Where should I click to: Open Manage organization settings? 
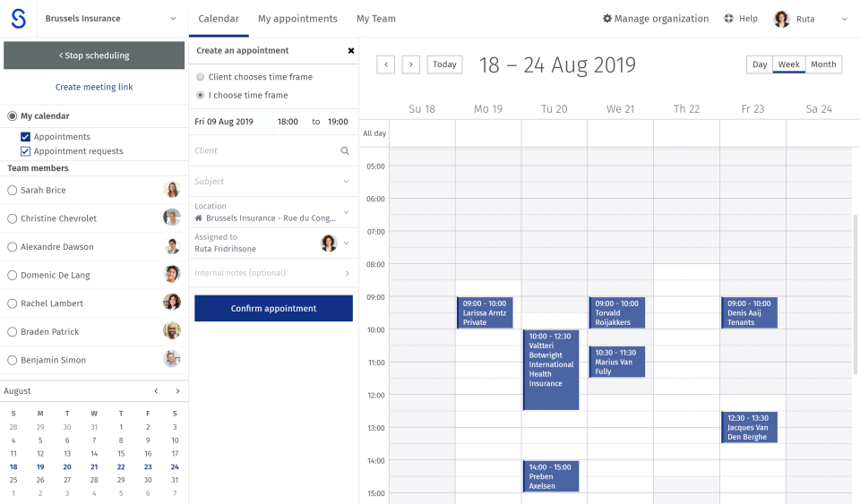click(656, 19)
